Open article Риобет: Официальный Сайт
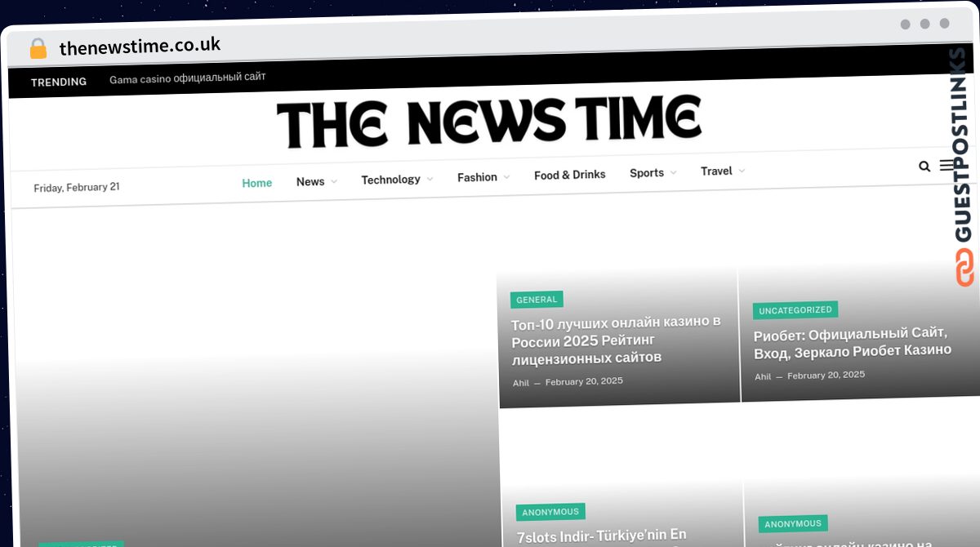The image size is (980, 547). pyautogui.click(x=852, y=342)
